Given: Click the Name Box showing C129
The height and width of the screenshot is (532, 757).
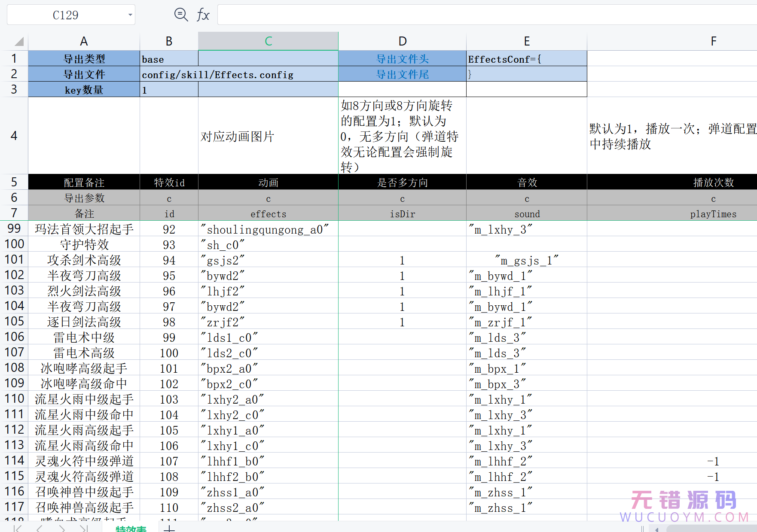Looking at the screenshot, I should pos(66,15).
